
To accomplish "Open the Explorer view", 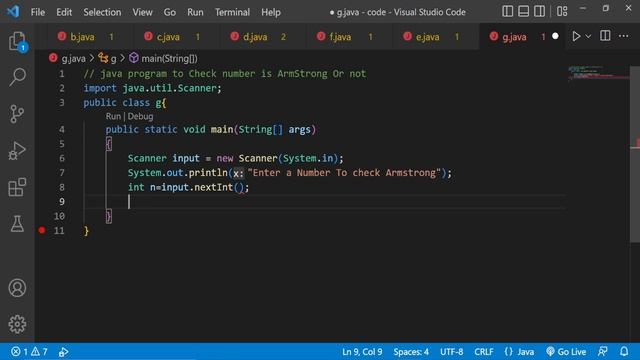I will [17, 41].
